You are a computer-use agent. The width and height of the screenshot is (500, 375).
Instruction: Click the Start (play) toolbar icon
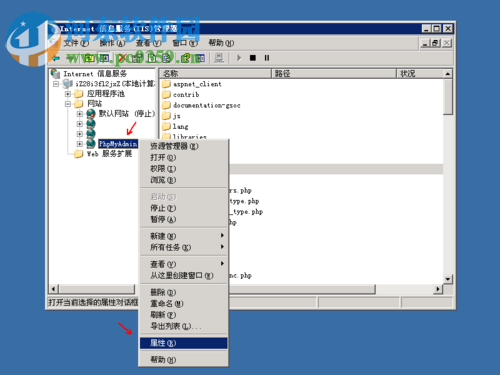(x=239, y=58)
